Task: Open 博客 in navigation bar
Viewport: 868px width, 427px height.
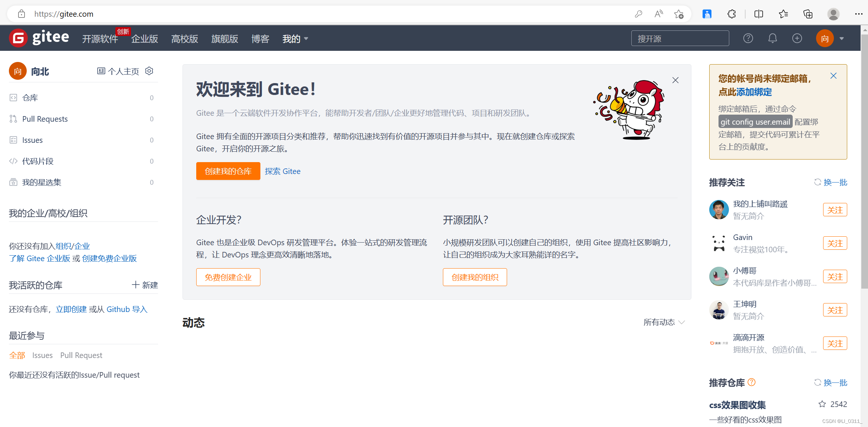Action: pos(260,39)
